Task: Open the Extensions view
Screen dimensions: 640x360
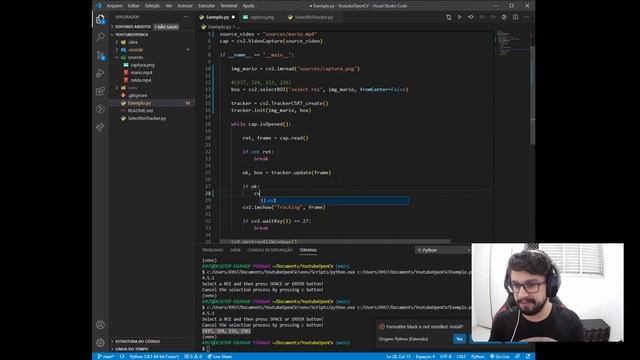Action: 100,91
